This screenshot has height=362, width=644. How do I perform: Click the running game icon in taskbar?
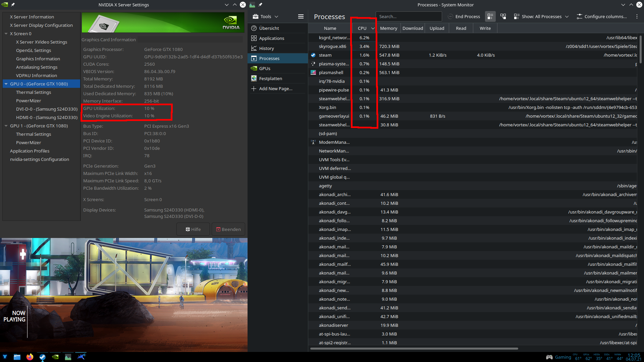[81, 357]
